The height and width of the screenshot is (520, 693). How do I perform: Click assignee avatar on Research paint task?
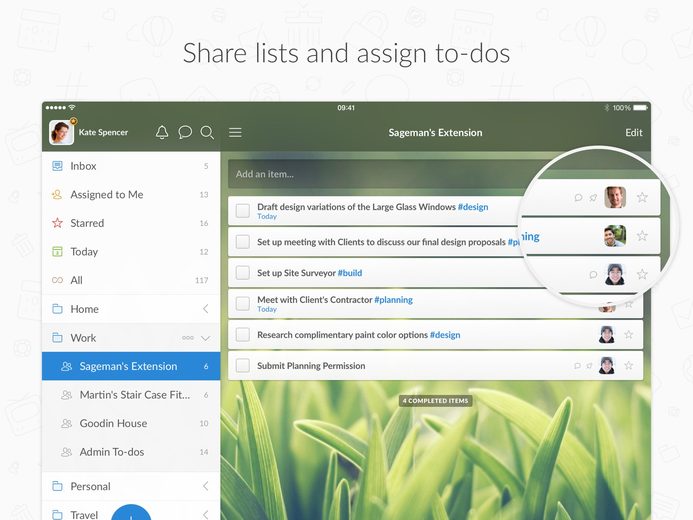607,334
